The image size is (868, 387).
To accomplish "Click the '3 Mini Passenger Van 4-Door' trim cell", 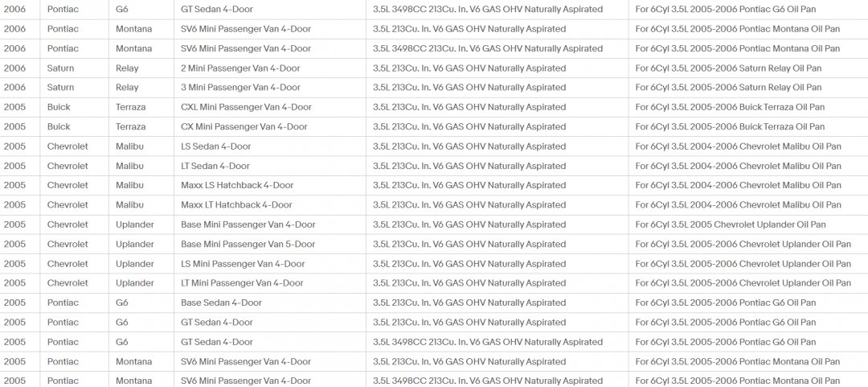I will (269, 88).
